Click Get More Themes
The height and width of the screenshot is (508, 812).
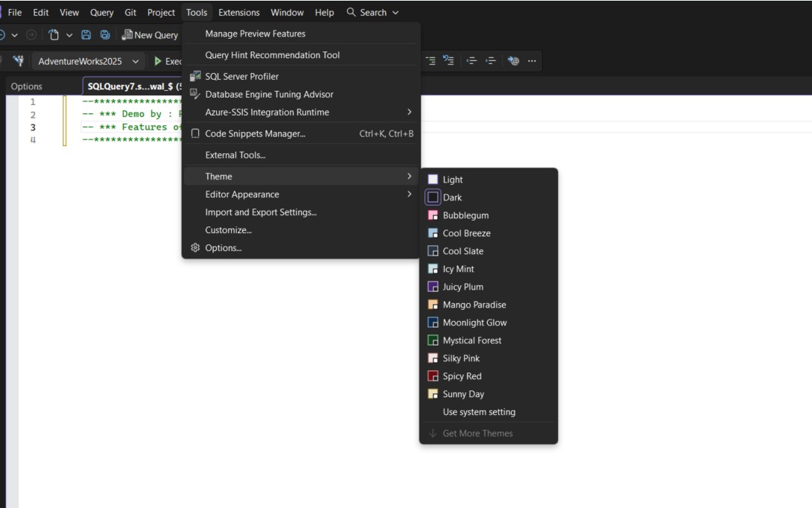[x=481, y=433]
